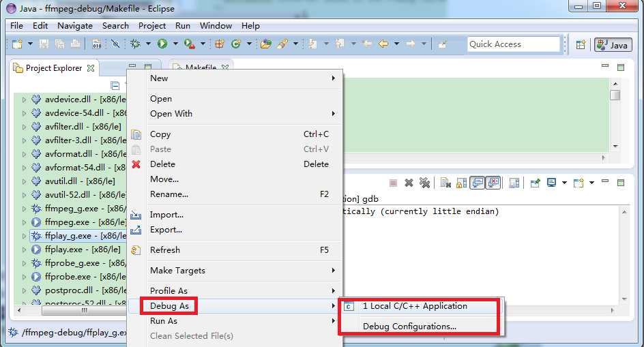Click the New Java Class icon
The width and height of the screenshot is (644, 347).
pyautogui.click(x=236, y=44)
